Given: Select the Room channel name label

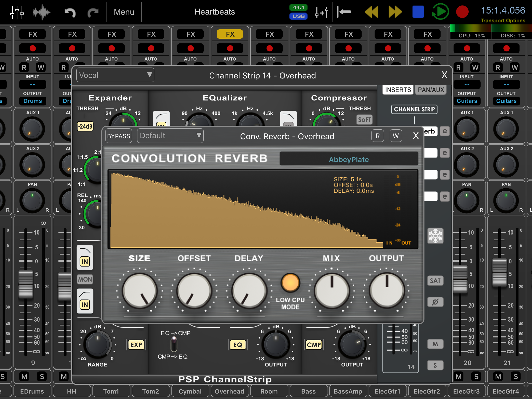Looking at the screenshot, I should (269, 391).
